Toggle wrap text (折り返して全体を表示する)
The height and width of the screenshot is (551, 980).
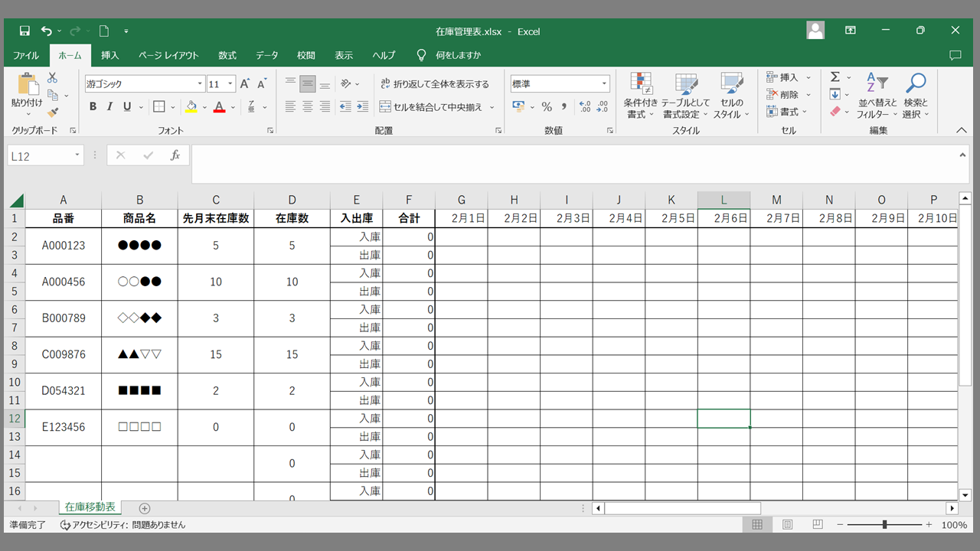[434, 84]
